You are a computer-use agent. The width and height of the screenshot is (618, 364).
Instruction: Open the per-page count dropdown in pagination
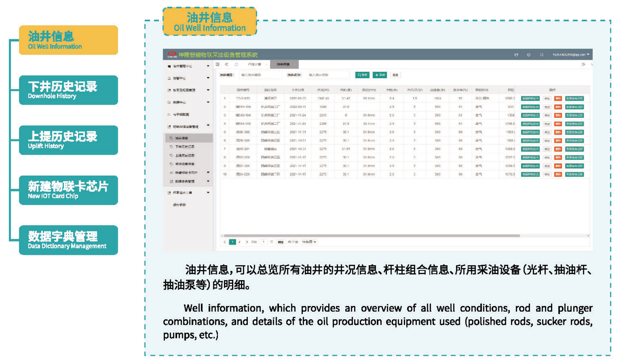309,242
